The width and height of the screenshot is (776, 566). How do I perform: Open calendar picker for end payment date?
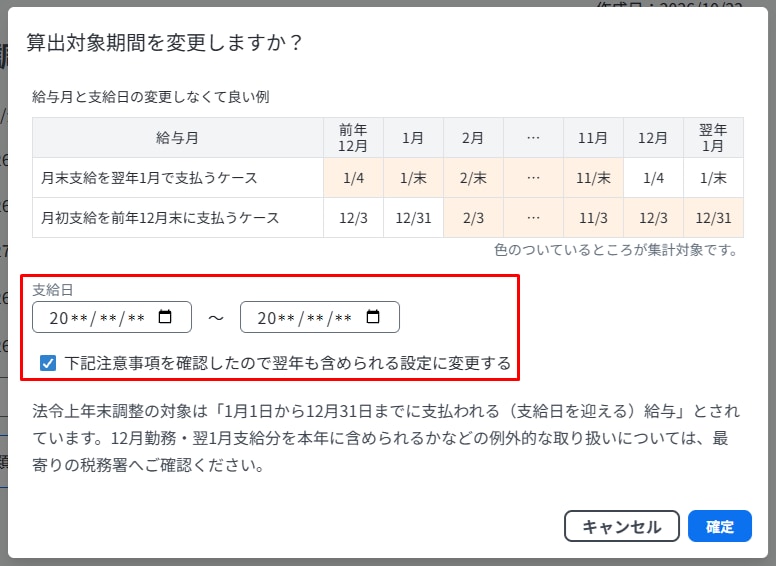click(x=373, y=317)
